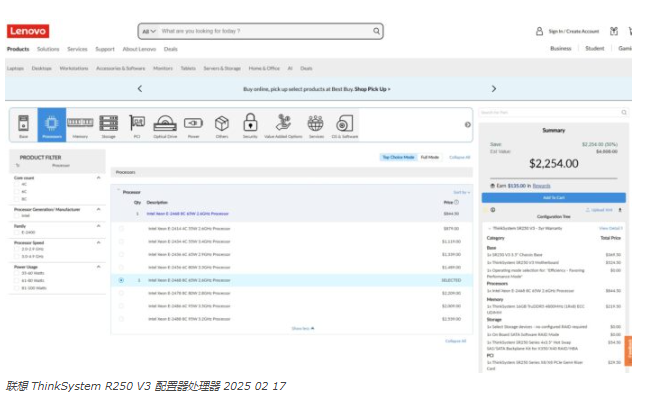Select the $1,119.00 processor radio button
646x409 pixels.
point(121,241)
